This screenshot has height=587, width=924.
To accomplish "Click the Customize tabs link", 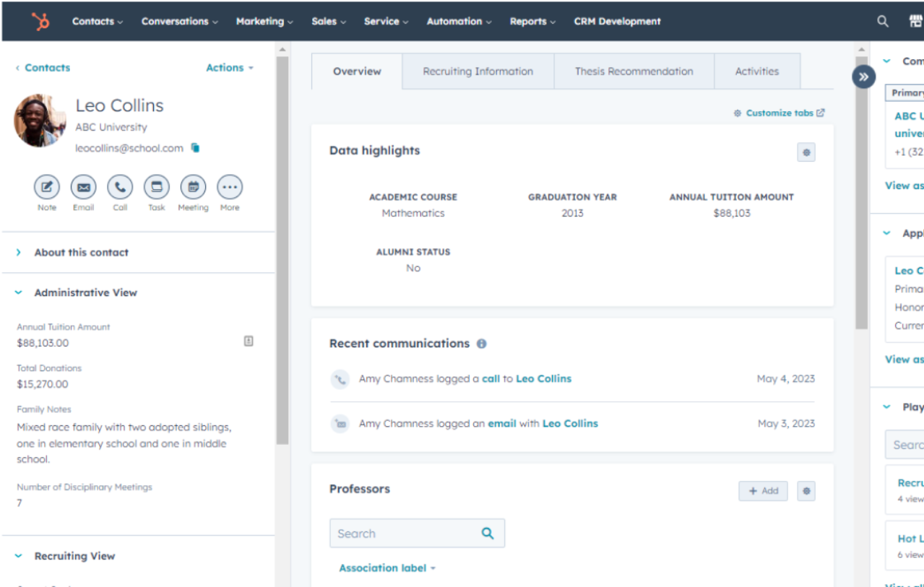I will tap(778, 113).
